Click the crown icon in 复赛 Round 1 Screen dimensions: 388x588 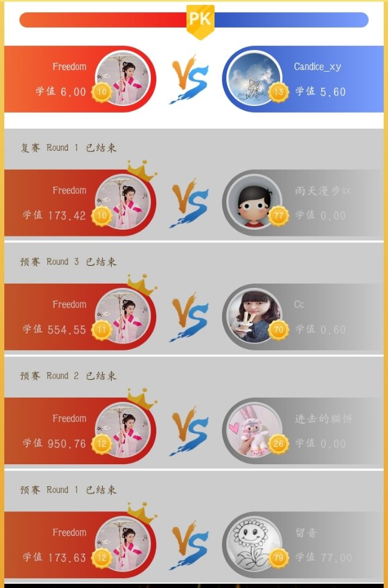[x=142, y=171]
